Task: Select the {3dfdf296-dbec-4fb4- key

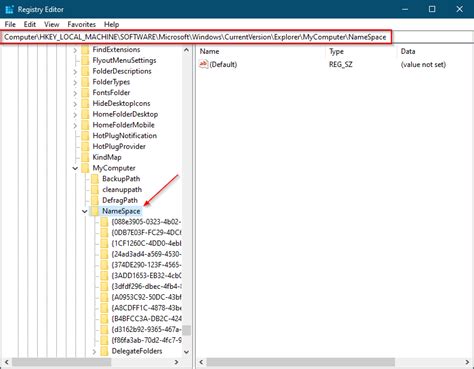Action: click(146, 286)
